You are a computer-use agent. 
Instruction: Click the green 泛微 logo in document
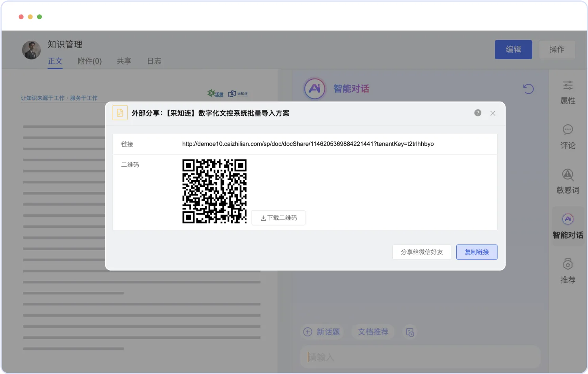pos(215,94)
